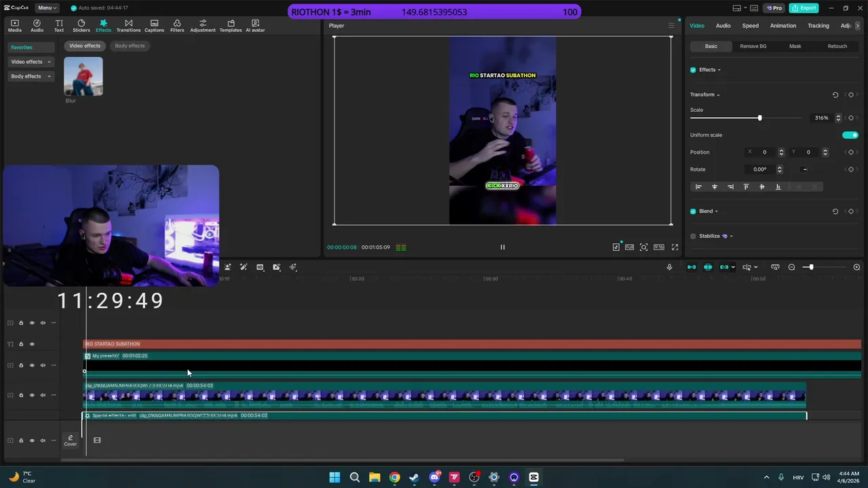Screen dimensions: 868x488
Task: Toggle the main track magnet snapping icon
Action: 692,267
